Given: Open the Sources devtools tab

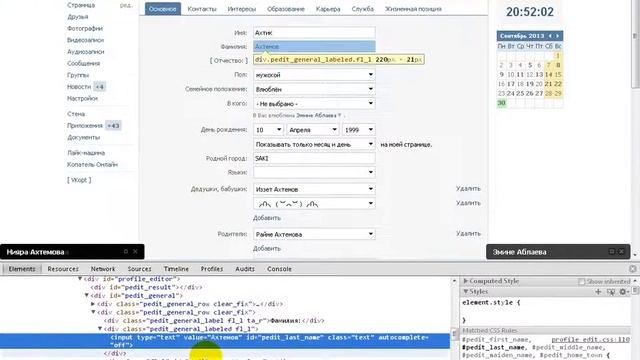Looking at the screenshot, I should (x=140, y=269).
